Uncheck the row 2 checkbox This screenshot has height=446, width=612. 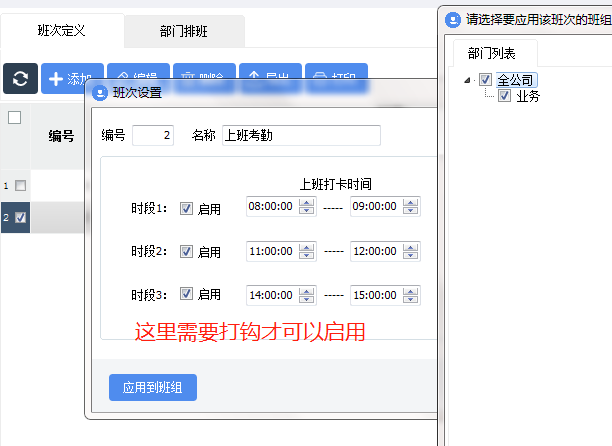point(20,217)
